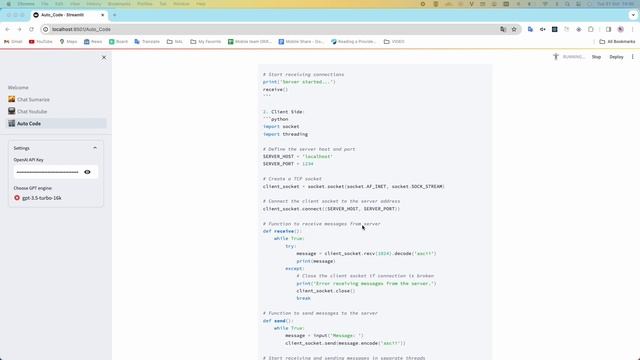
Task: Open the Extensions puzzle icon
Action: coord(591,29)
